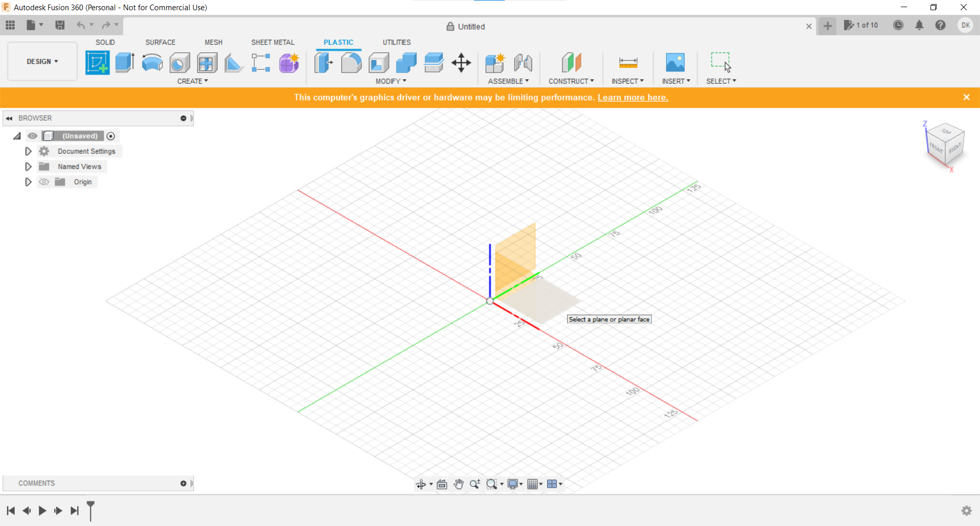The image size is (980, 526).
Task: Collapse the root Unsaved component tree
Action: 17,136
